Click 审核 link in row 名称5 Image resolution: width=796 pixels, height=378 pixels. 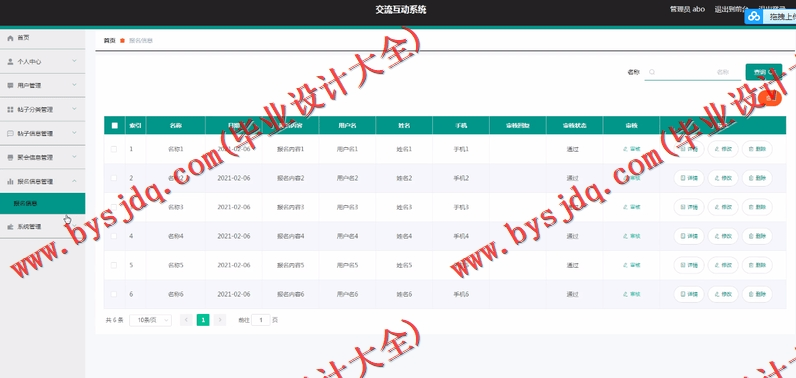[631, 265]
